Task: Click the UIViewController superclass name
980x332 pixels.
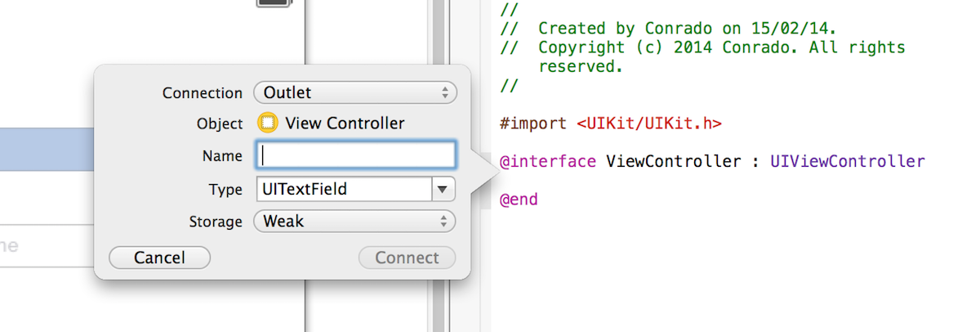Action: (x=848, y=161)
